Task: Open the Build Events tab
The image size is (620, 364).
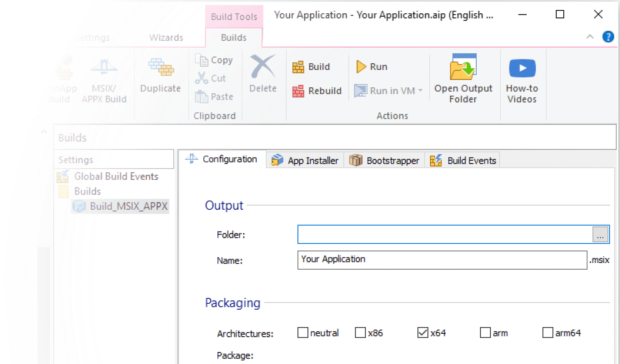Action: point(463,161)
